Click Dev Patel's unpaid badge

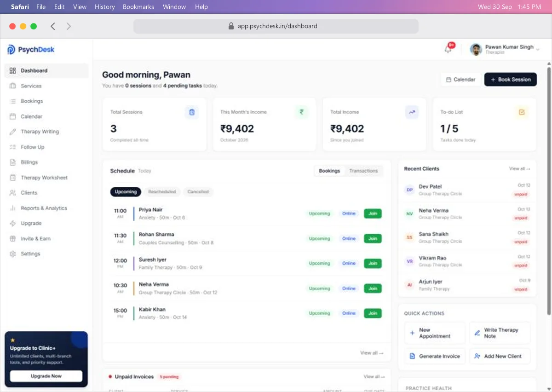click(x=521, y=194)
